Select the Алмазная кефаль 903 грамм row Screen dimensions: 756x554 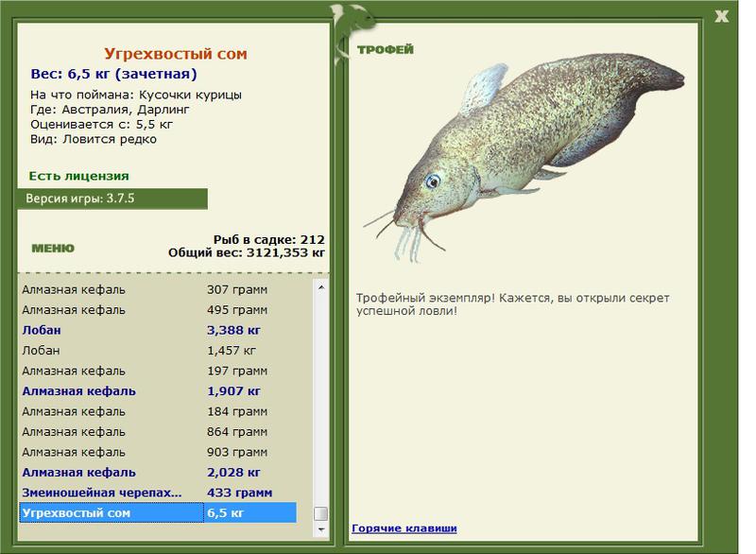158,452
